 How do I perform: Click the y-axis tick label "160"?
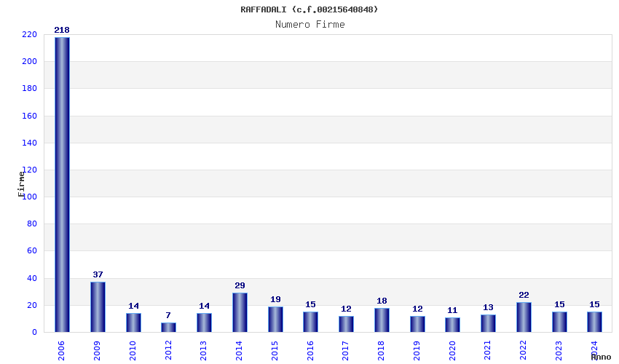pos(30,116)
